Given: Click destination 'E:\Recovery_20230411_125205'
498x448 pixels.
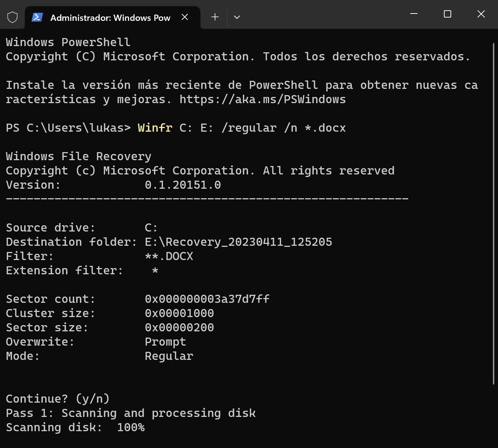Looking at the screenshot, I should (x=238, y=242).
